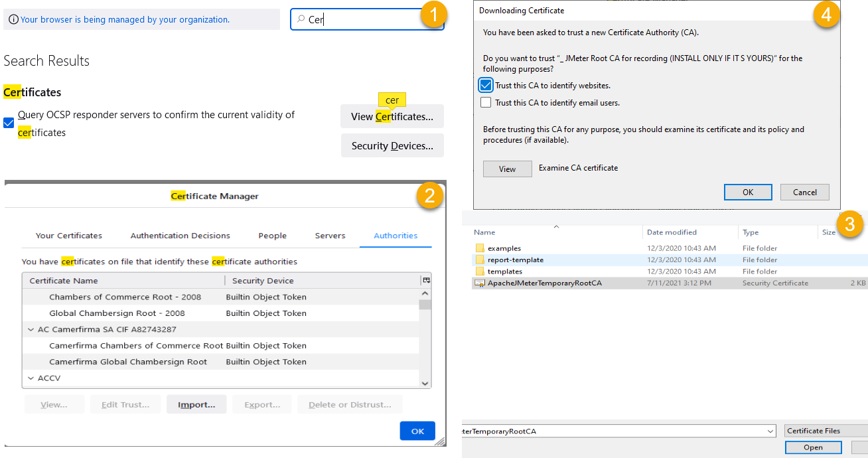868x458 pixels.
Task: Sort files by Date modified column
Action: coord(690,232)
